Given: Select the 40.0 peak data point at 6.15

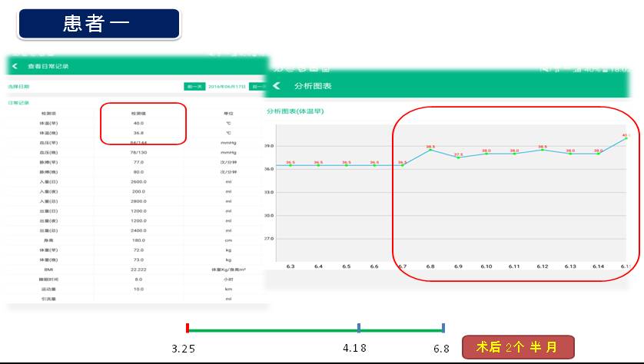Looking at the screenshot, I should point(626,138).
